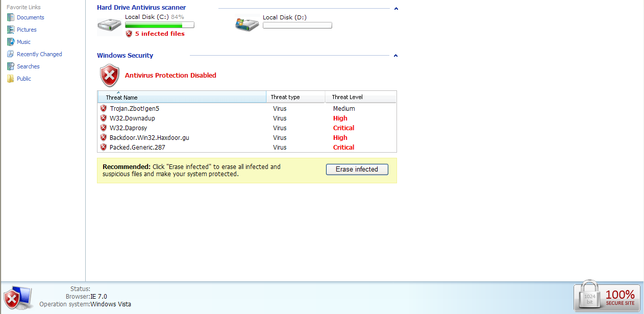Select the Packed.Generic.287 threat name
644x314 pixels.
tap(137, 148)
